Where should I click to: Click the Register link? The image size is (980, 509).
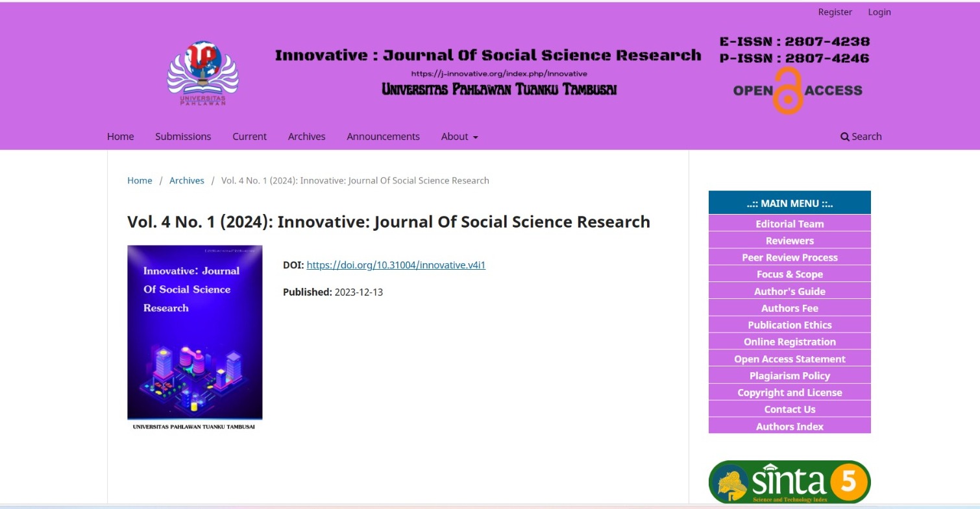click(835, 12)
